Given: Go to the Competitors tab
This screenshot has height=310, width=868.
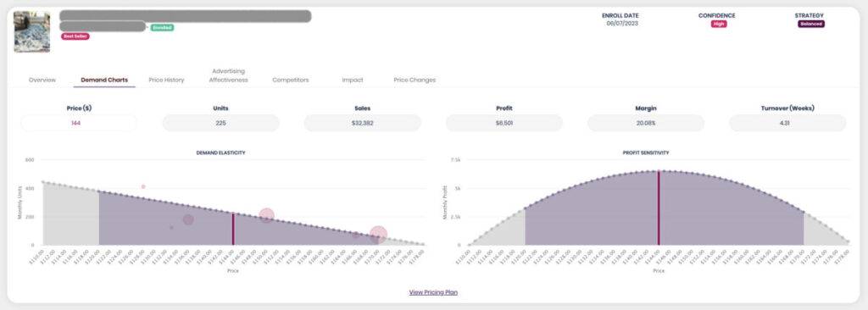Looking at the screenshot, I should (290, 80).
